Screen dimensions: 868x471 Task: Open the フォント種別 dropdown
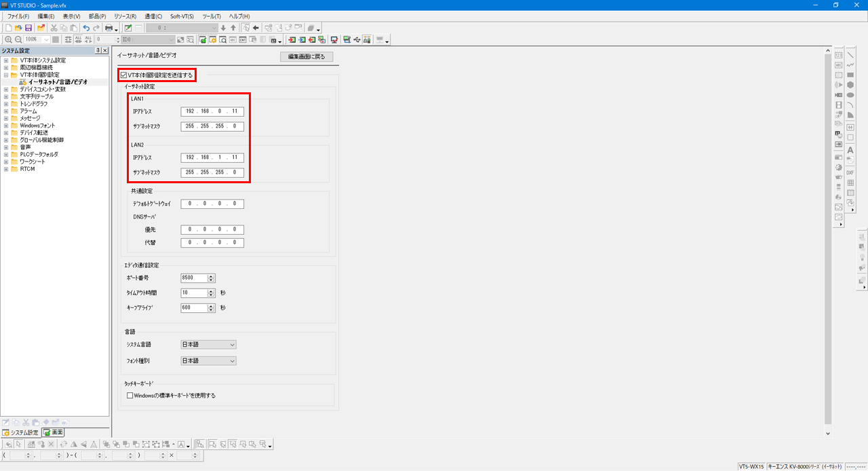[208, 361]
